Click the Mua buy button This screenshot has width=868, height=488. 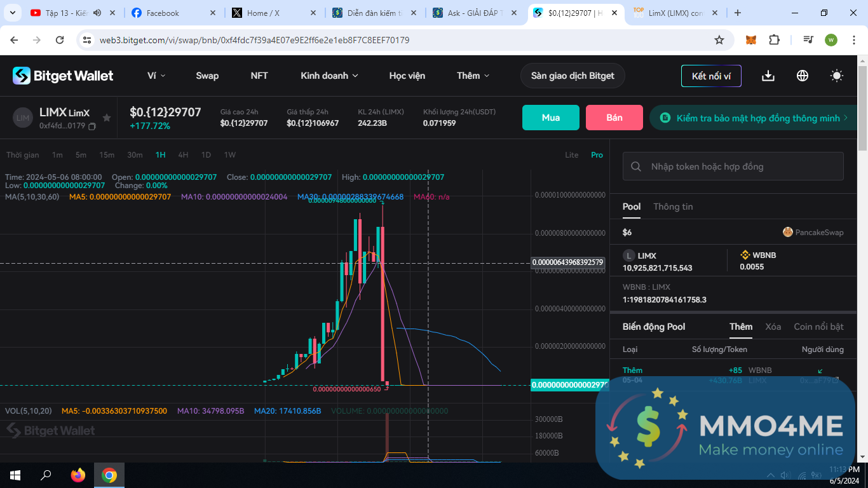[551, 118]
